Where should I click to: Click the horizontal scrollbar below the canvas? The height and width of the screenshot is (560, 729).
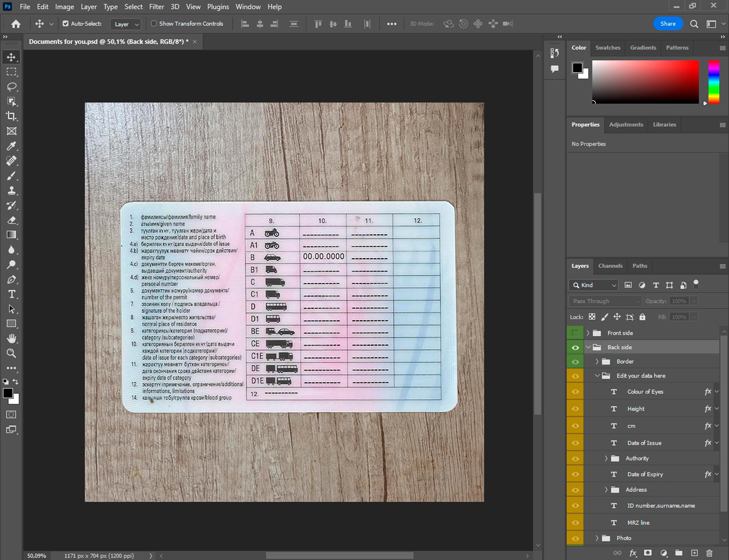(x=339, y=556)
